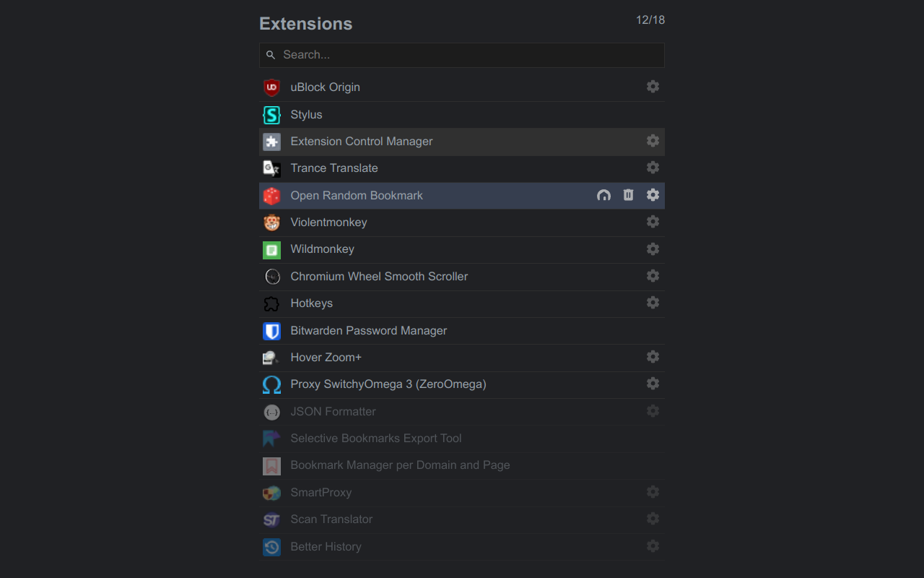The image size is (924, 578).
Task: Open SmartProxy options gear
Action: [x=653, y=492]
